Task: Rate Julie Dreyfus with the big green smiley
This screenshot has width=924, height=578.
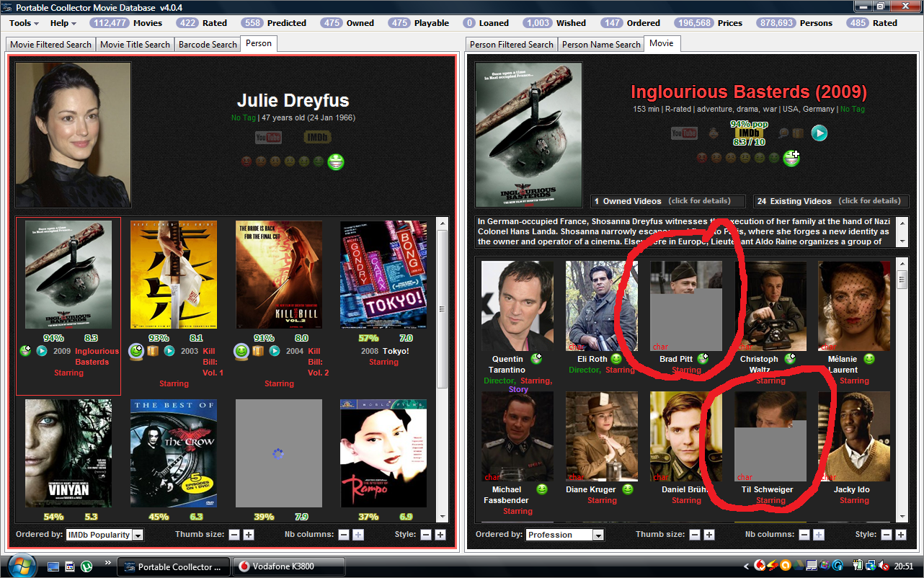Action: (336, 161)
